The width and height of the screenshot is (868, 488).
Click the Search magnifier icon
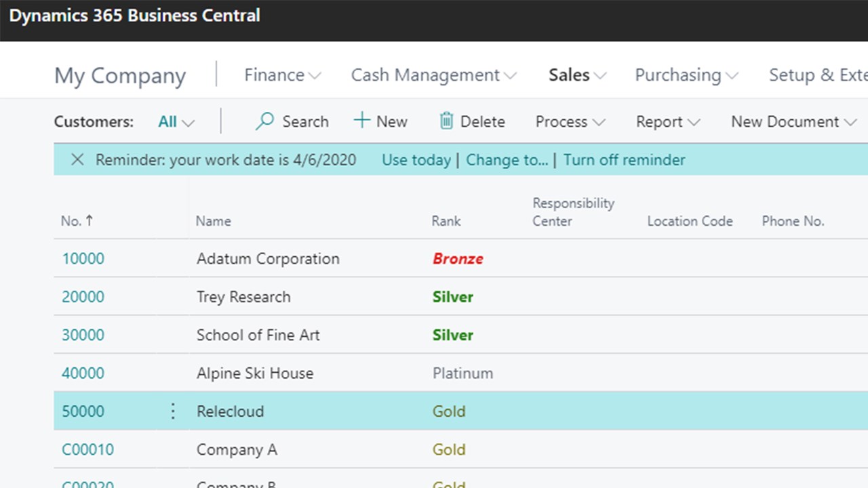tap(264, 121)
